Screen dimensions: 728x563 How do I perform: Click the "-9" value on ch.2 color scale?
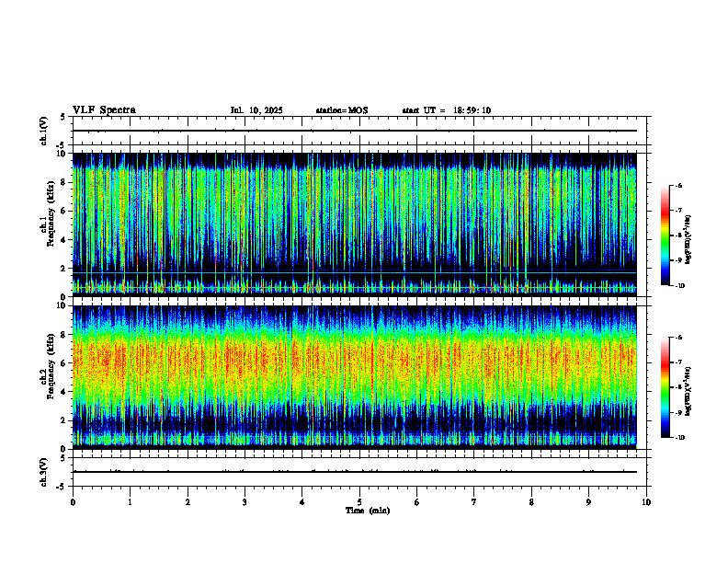[x=679, y=412]
